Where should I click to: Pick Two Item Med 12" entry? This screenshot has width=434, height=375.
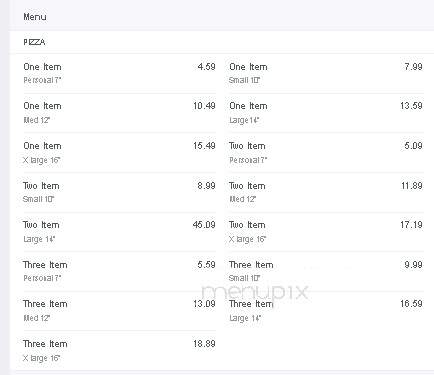(x=326, y=192)
